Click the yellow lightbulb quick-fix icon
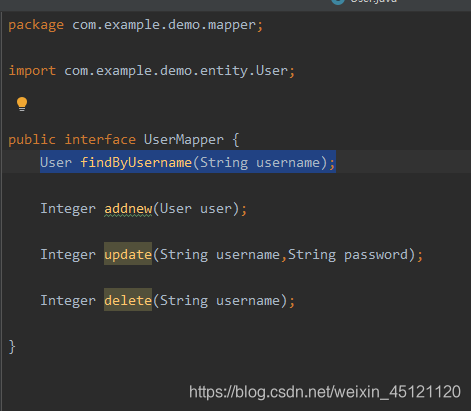471x411 pixels. pos(22,104)
